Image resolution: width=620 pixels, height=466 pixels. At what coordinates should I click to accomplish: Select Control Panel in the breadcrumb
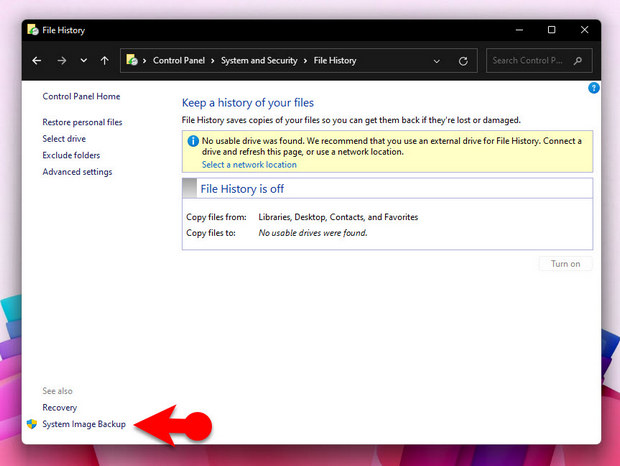pyautogui.click(x=179, y=60)
